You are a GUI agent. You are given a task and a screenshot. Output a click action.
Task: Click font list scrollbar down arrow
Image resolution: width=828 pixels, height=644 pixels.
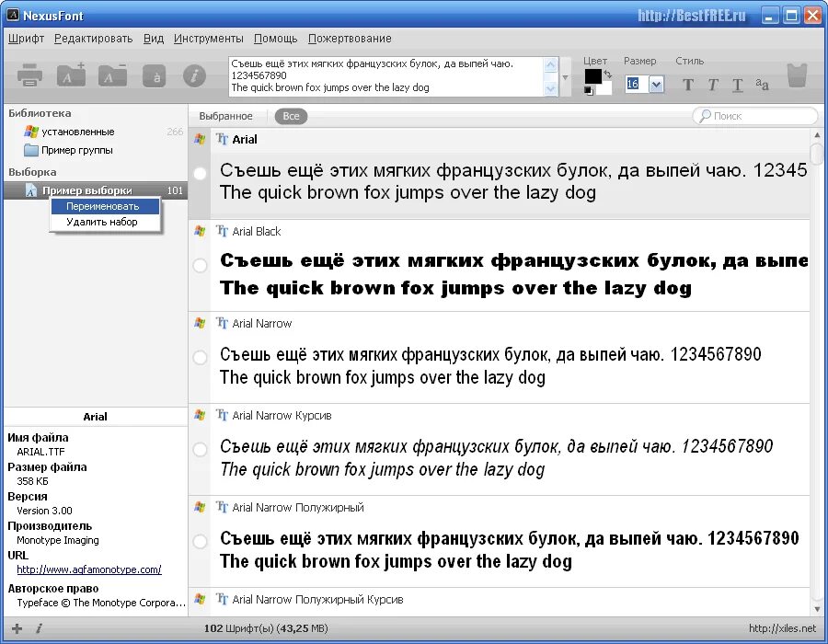click(818, 609)
